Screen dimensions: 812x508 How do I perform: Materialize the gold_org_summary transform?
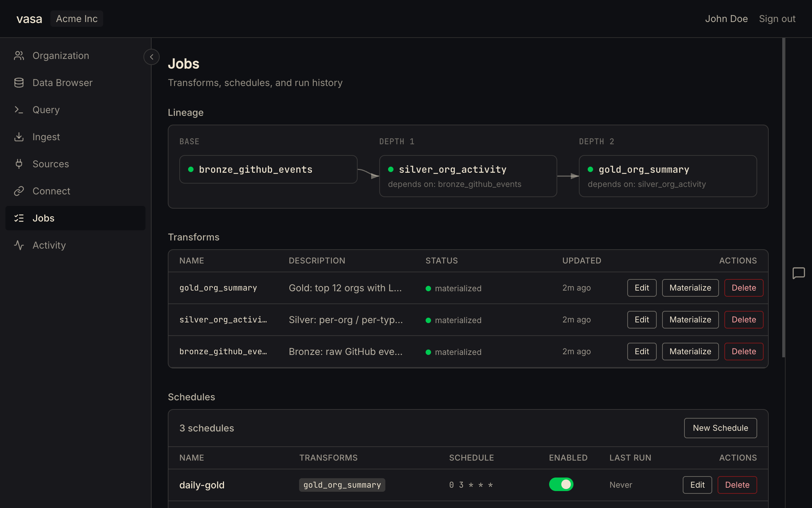[x=690, y=288]
